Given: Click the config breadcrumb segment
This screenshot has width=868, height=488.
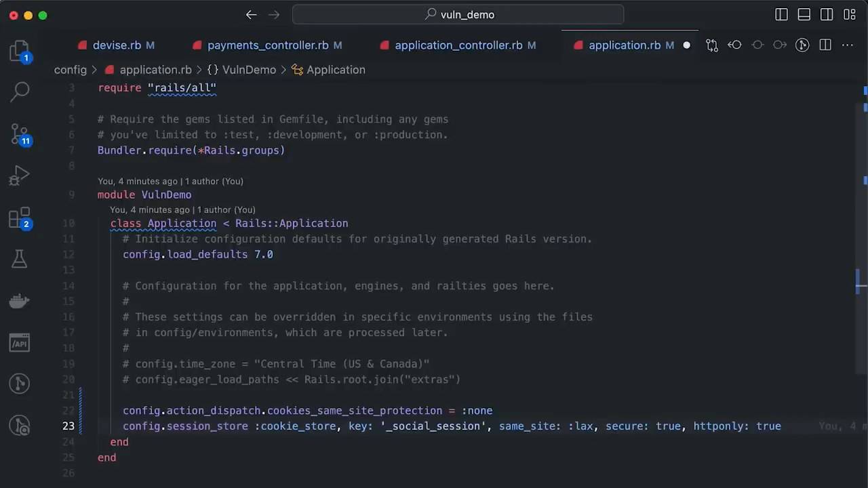Looking at the screenshot, I should click(71, 70).
